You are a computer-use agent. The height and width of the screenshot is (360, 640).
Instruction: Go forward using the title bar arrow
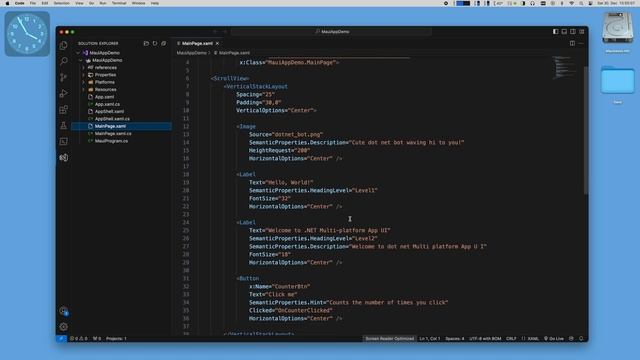point(224,31)
